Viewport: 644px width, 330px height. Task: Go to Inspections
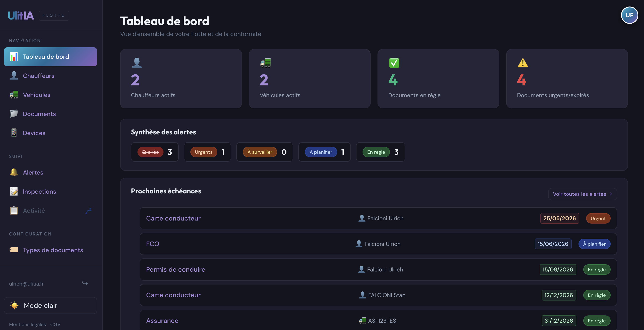(x=51, y=191)
